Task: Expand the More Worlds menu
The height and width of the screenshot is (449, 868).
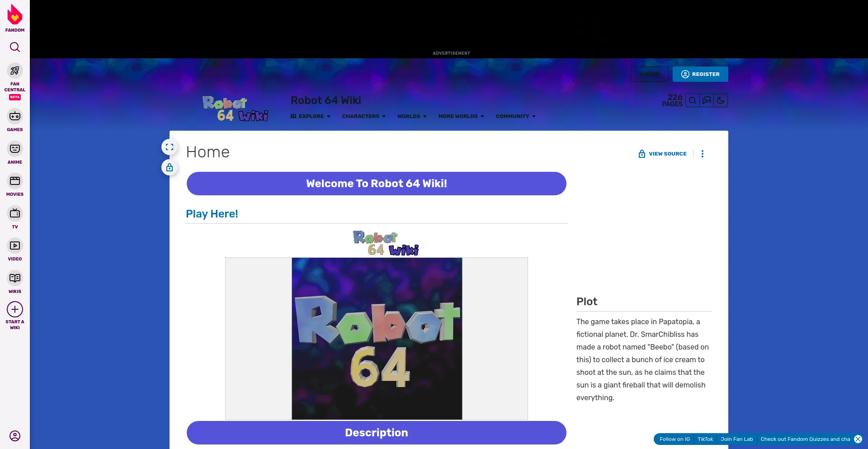Action: pyautogui.click(x=461, y=116)
